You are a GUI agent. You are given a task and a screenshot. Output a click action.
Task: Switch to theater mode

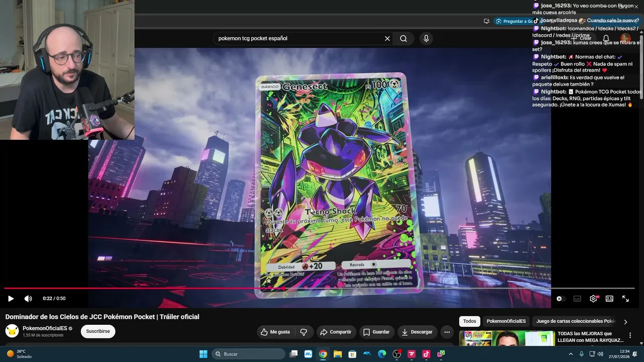point(609,299)
